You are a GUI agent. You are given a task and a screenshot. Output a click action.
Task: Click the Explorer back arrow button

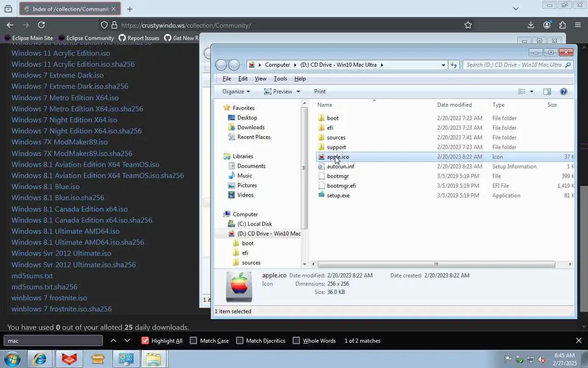(221, 65)
